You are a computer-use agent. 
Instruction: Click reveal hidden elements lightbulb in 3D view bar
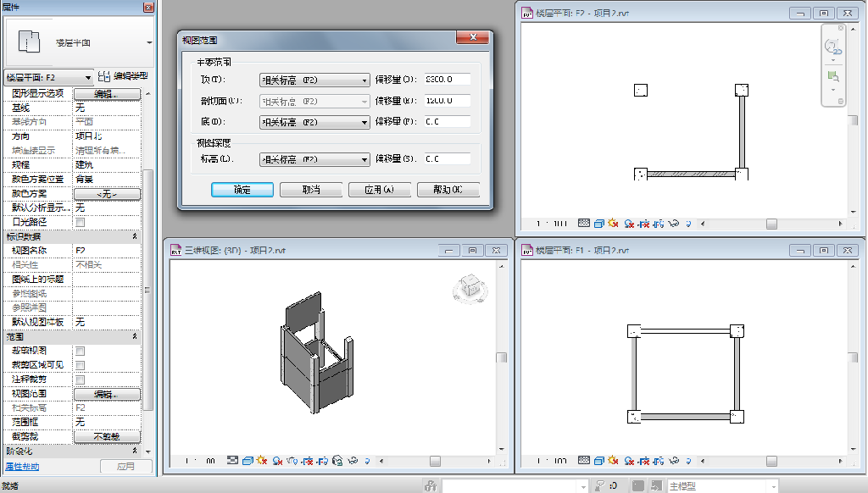[367, 460]
